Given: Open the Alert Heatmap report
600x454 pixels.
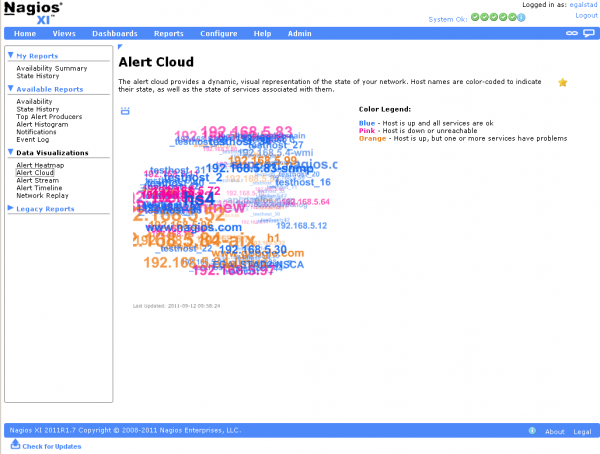Looking at the screenshot, I should tap(40, 164).
